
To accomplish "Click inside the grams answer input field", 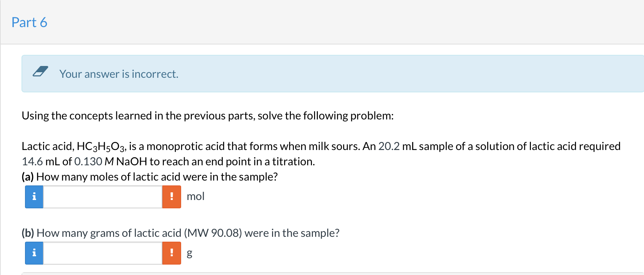I will [x=102, y=253].
